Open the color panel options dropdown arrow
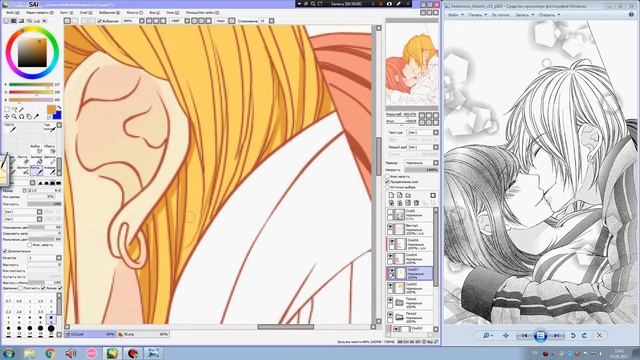This screenshot has width=640, height=360. pos(44,21)
